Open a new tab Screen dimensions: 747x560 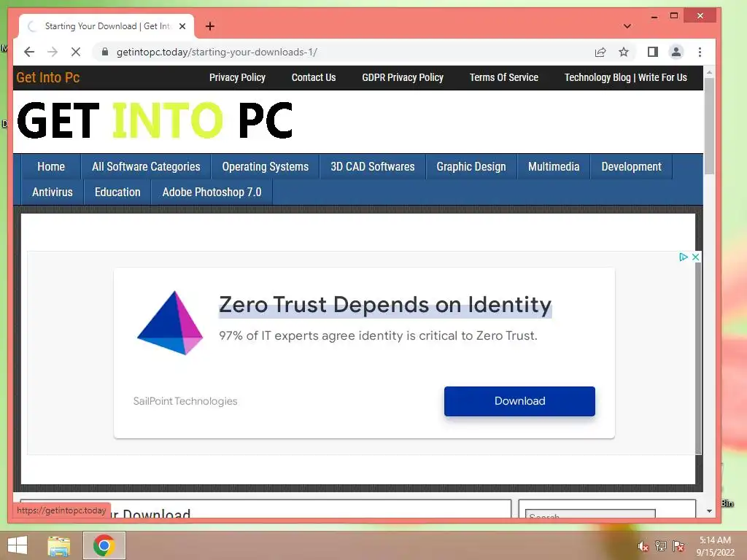point(209,26)
